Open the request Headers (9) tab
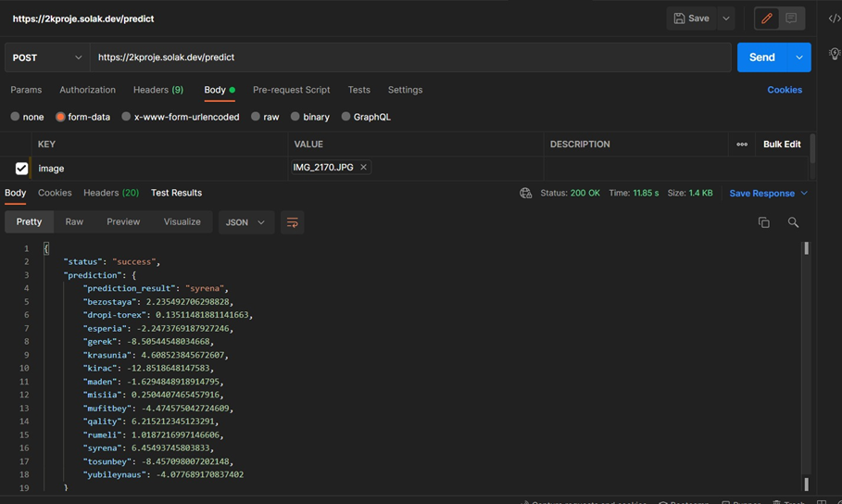The width and height of the screenshot is (842, 504). point(158,90)
